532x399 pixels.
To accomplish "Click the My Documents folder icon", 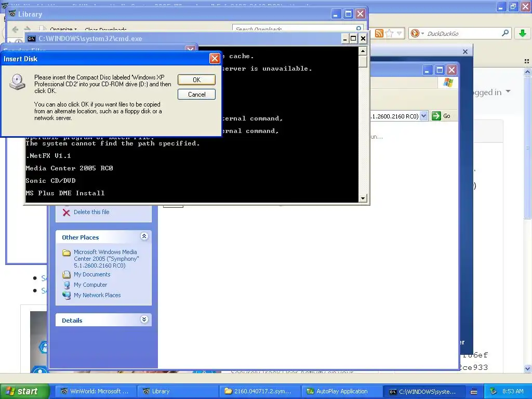I will [x=66, y=274].
